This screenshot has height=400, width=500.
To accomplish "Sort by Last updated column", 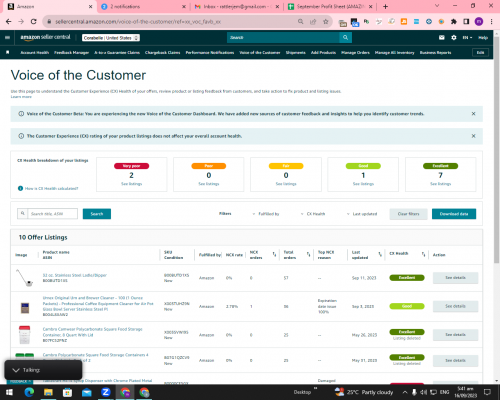I will tap(380, 255).
